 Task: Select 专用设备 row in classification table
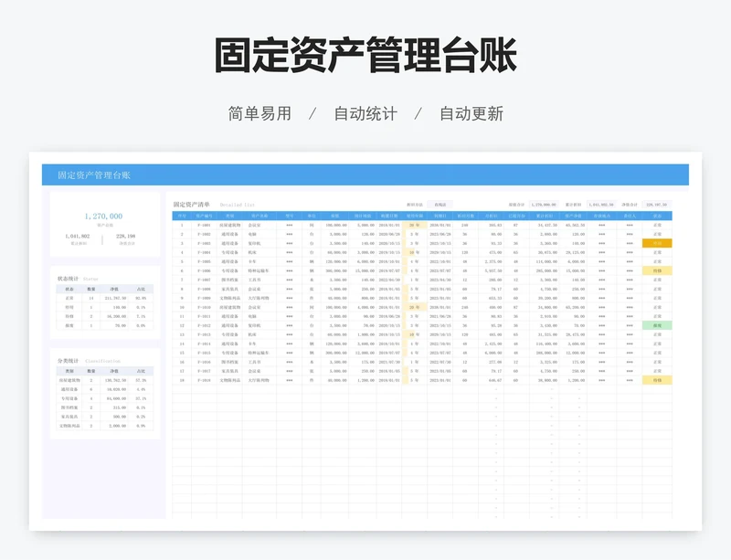105,398
